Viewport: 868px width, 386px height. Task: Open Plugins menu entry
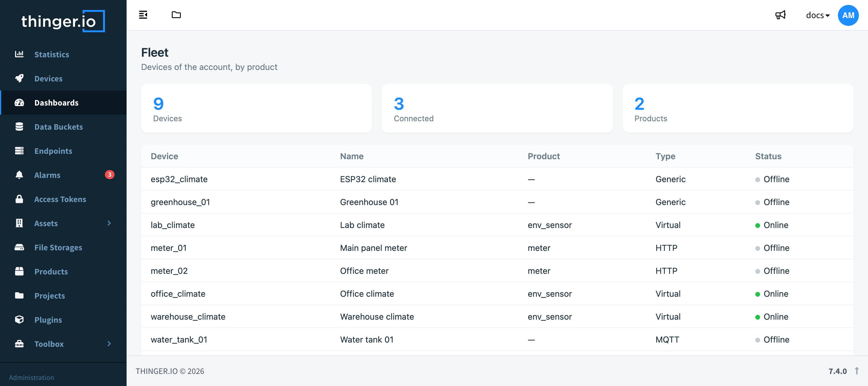(63, 320)
